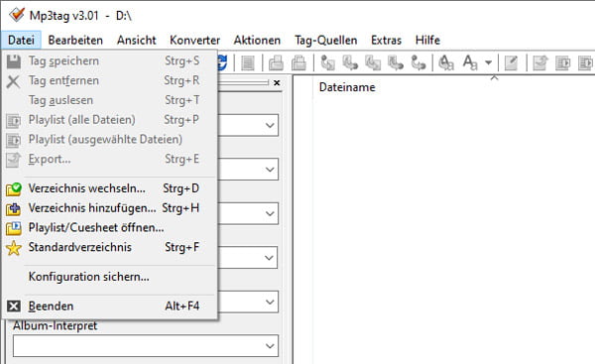The image size is (595, 364).
Task: Open the dropdown arrow next to quick Actions icon
Action: point(488,63)
